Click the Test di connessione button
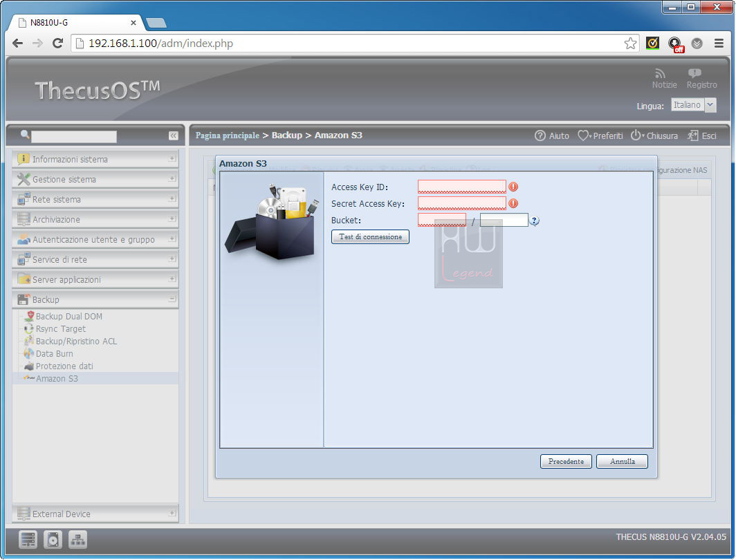Screen dimensions: 736x560 [370, 237]
